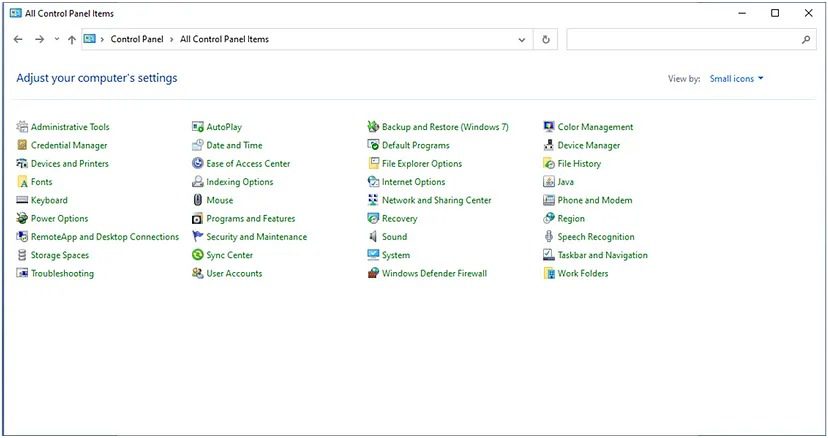The width and height of the screenshot is (828, 438).
Task: Go up one level with up arrow
Action: pos(72,40)
